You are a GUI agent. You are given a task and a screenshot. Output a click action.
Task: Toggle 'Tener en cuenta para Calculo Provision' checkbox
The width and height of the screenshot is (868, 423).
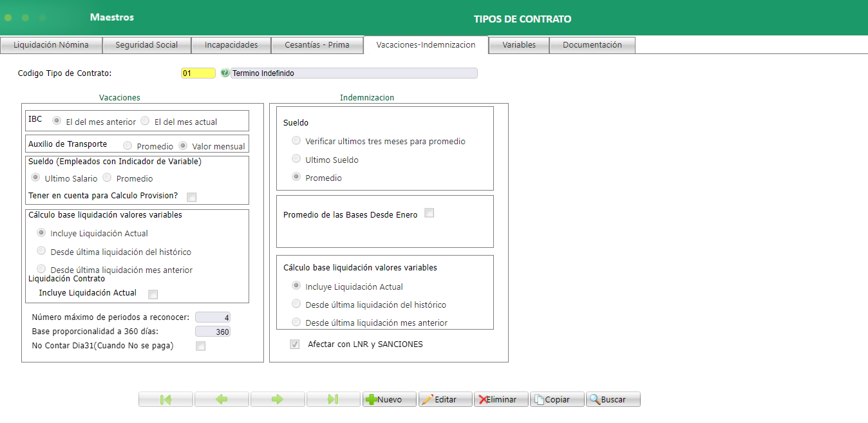(x=191, y=197)
